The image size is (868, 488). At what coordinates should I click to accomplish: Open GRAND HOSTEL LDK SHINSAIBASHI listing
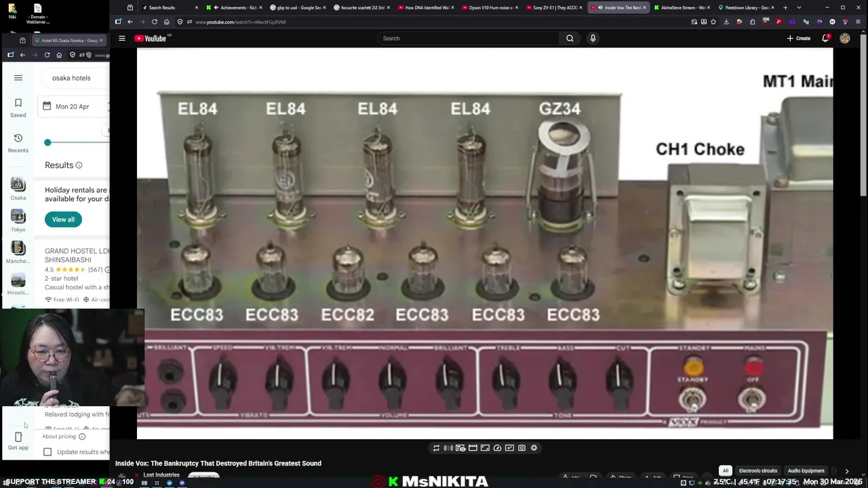[x=77, y=255]
